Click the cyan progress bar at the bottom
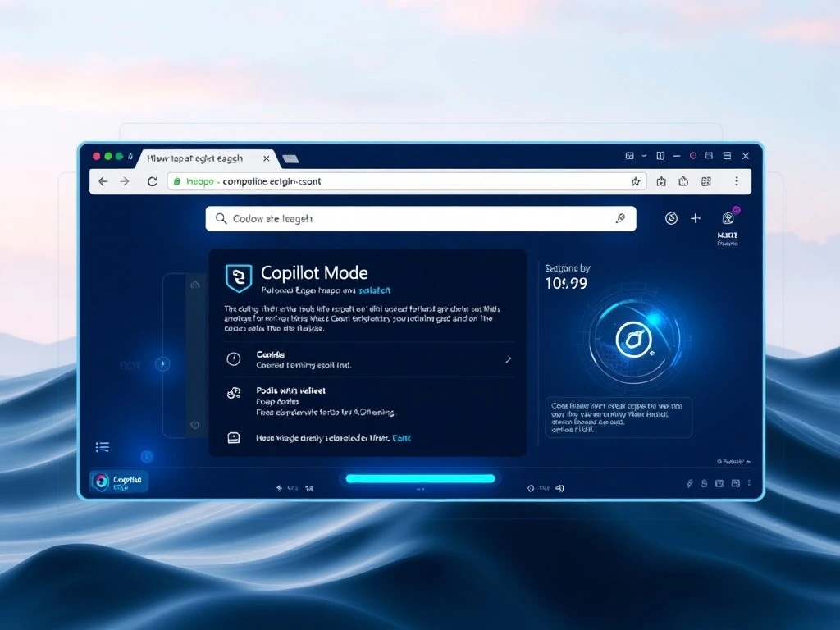 [421, 478]
